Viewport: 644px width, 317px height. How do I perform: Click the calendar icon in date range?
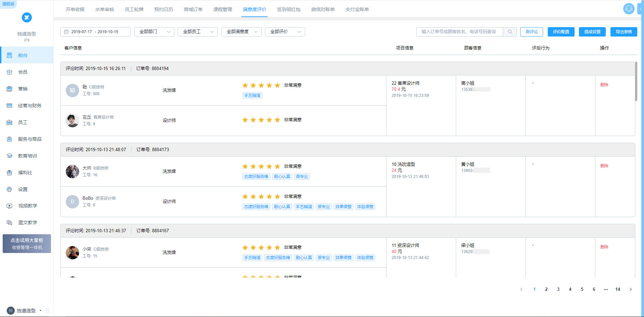(66, 32)
